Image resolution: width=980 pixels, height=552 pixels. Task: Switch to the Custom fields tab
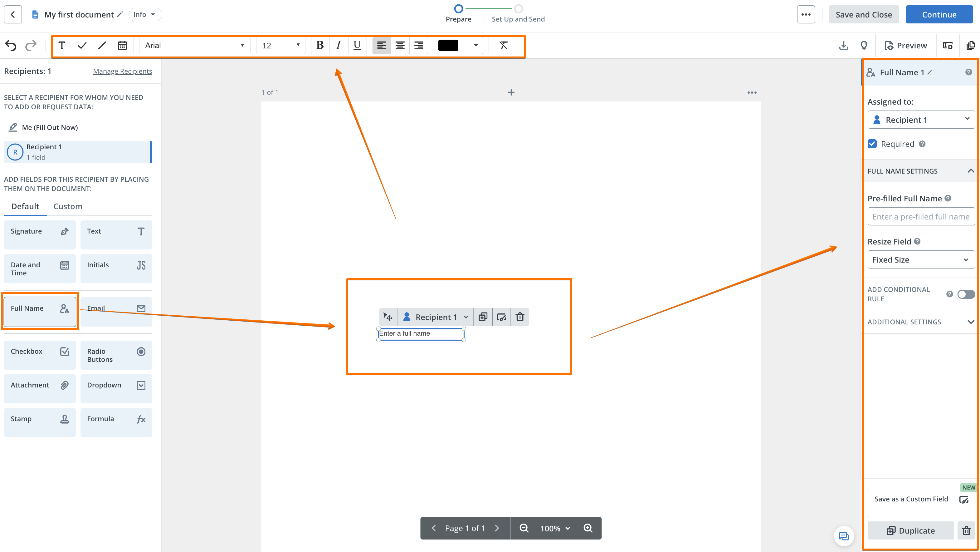[68, 206]
